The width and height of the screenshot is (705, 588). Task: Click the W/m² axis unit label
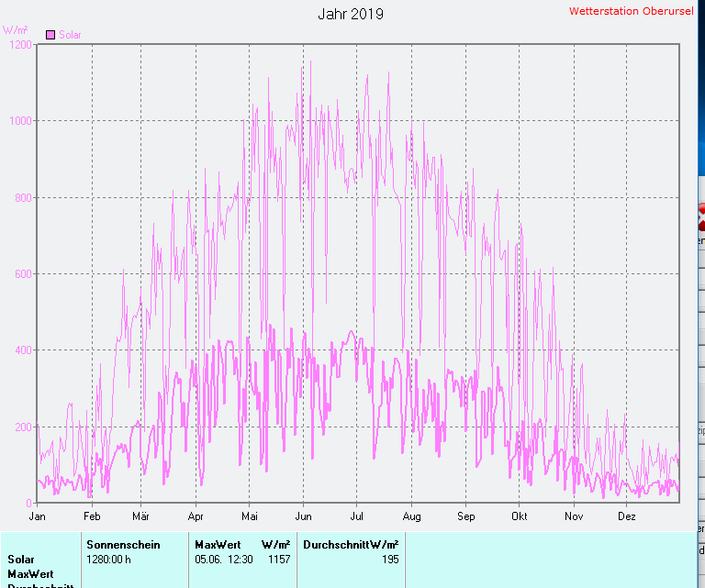pyautogui.click(x=15, y=30)
